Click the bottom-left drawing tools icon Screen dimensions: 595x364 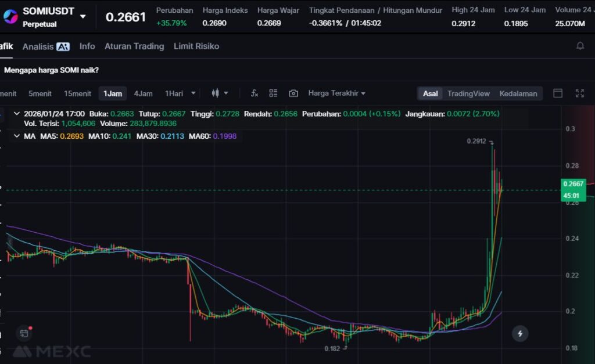tap(24, 333)
